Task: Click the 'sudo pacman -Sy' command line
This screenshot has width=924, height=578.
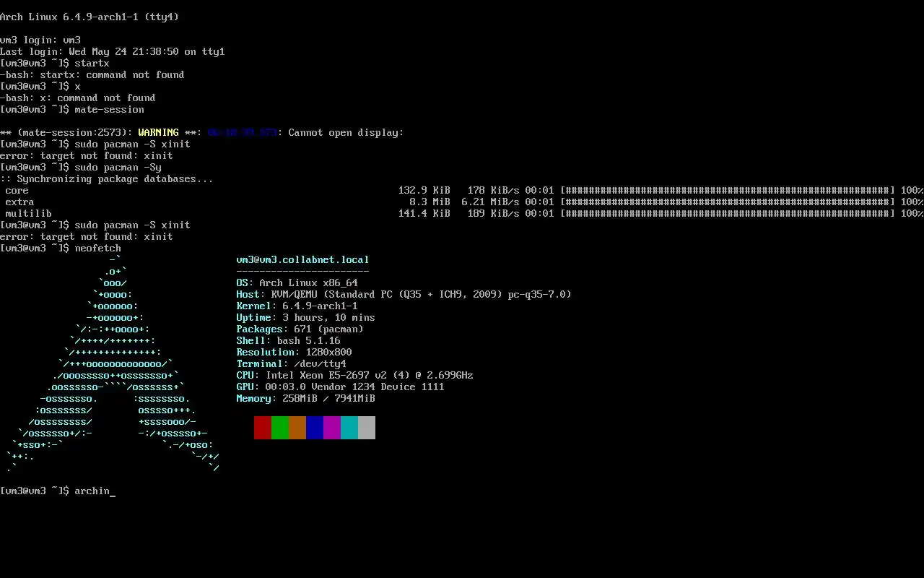Action: [81, 167]
